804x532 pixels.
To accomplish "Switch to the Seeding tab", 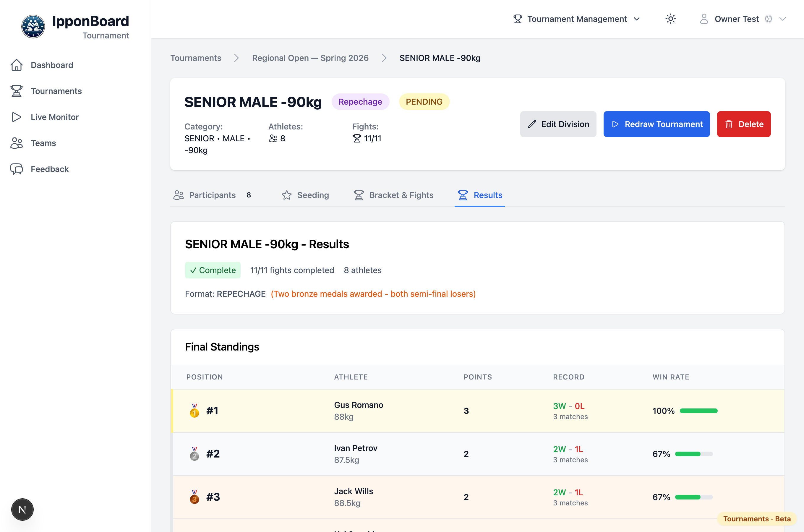I will click(x=305, y=195).
